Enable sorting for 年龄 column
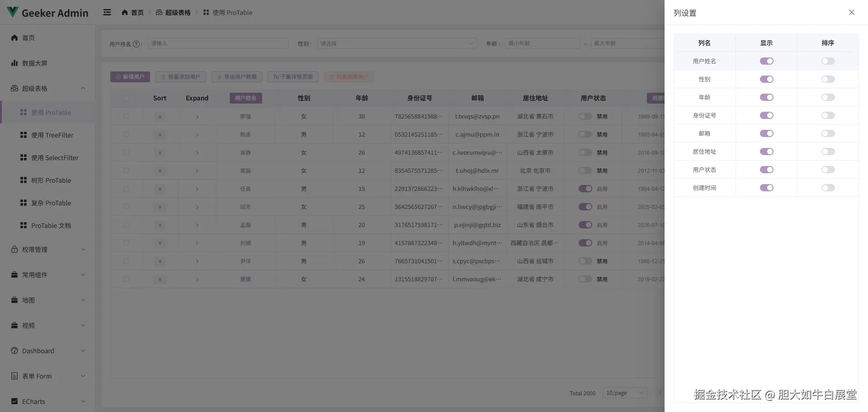Screen dimensions: 868x412 click(x=828, y=97)
